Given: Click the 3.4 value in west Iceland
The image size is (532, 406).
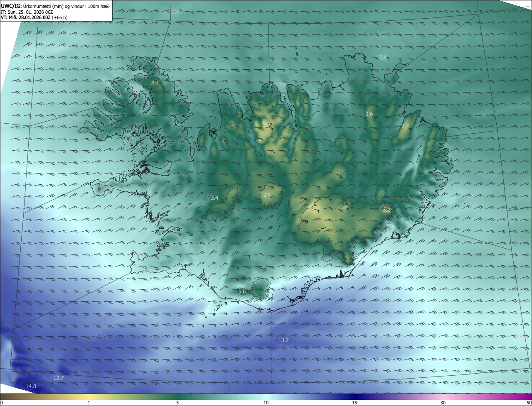Looking at the screenshot, I should pos(214,198).
